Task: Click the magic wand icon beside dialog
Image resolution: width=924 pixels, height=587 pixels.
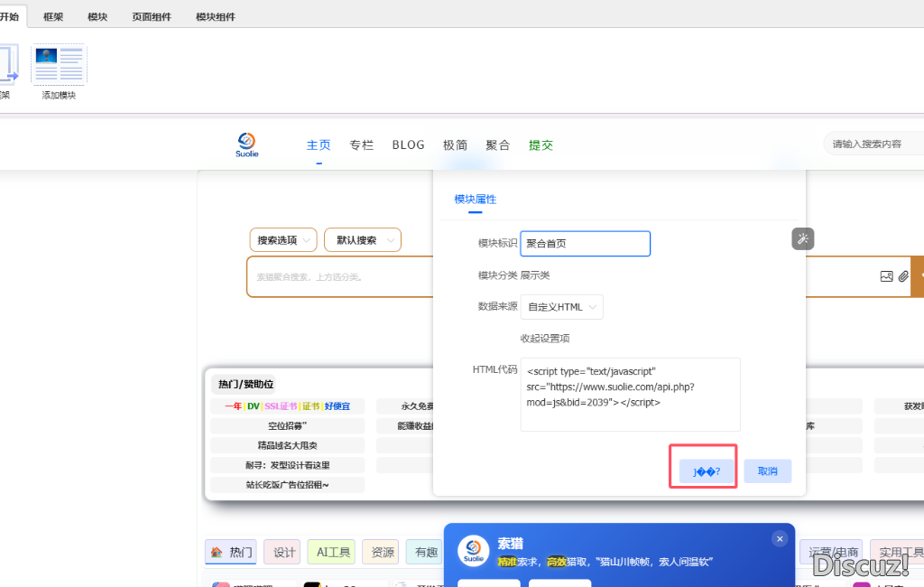Action: click(x=803, y=238)
